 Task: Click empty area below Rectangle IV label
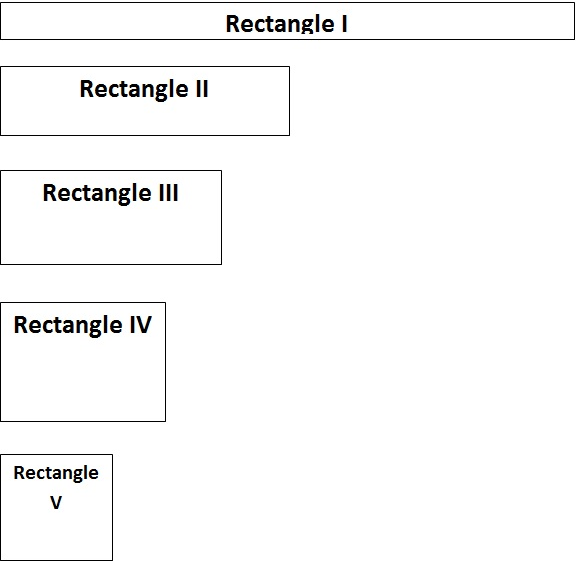83,380
